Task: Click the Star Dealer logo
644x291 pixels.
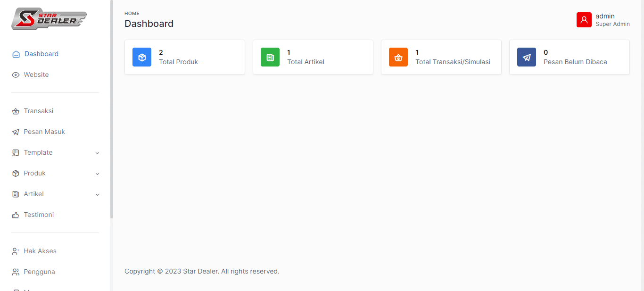Action: [49, 19]
